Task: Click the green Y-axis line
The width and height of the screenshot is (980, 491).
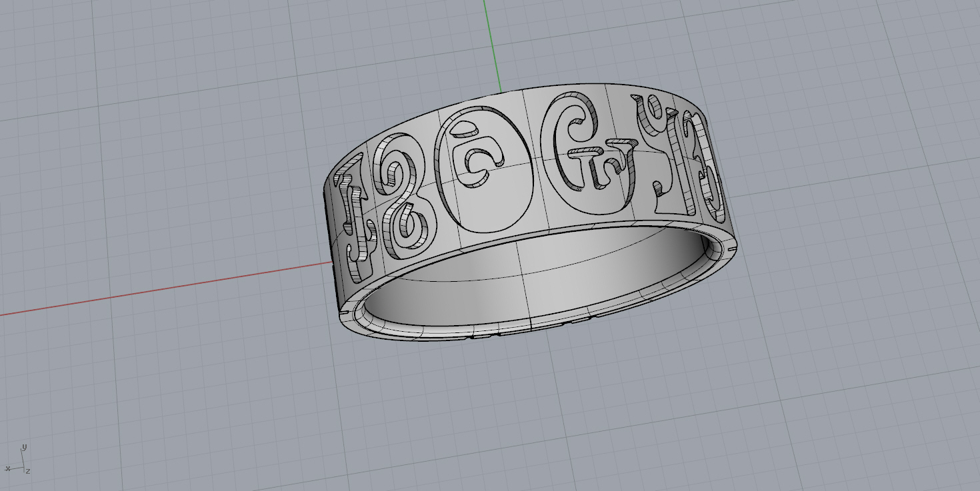Action: [x=493, y=47]
